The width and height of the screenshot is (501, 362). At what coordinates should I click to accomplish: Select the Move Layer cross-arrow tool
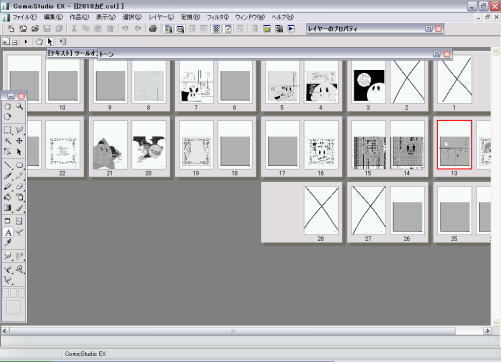[x=20, y=141]
